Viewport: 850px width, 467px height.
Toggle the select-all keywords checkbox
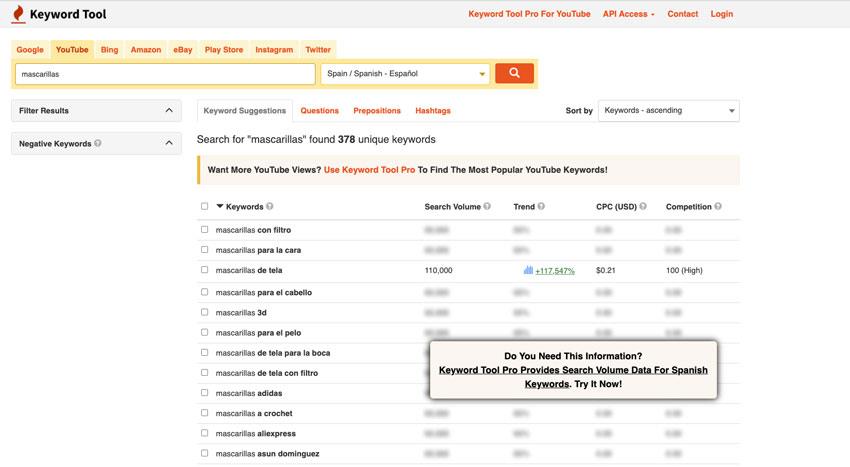tap(204, 206)
